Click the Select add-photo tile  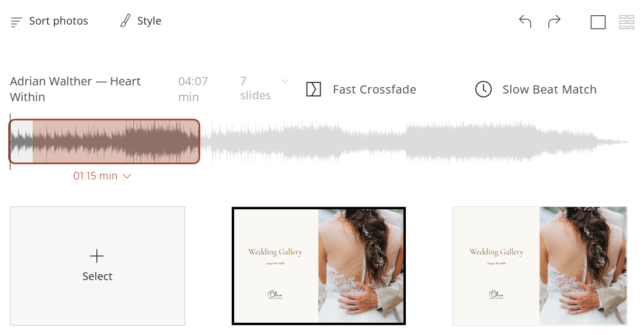pyautogui.click(x=98, y=266)
